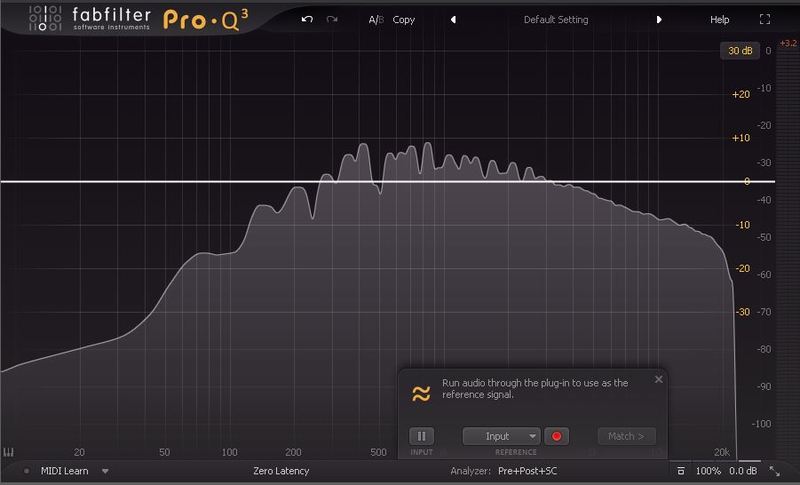Viewport: 800px width, 485px height.
Task: Click the 20k frequency label
Action: tap(721, 452)
